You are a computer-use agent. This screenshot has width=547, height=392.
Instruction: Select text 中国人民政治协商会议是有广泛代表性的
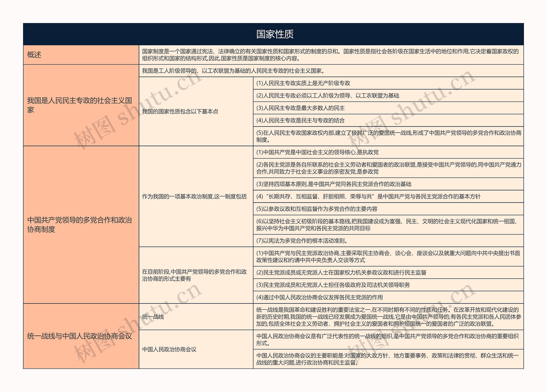coord(388,339)
